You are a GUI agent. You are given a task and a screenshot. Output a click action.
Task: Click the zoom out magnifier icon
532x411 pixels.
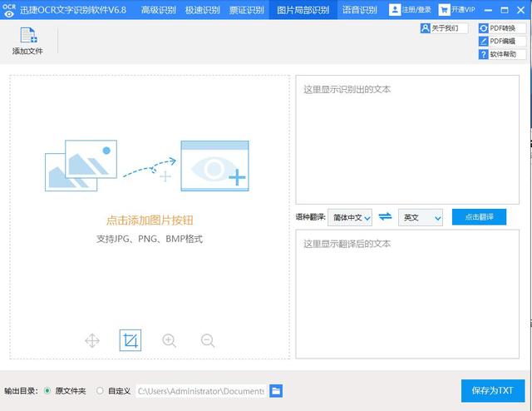[208, 340]
